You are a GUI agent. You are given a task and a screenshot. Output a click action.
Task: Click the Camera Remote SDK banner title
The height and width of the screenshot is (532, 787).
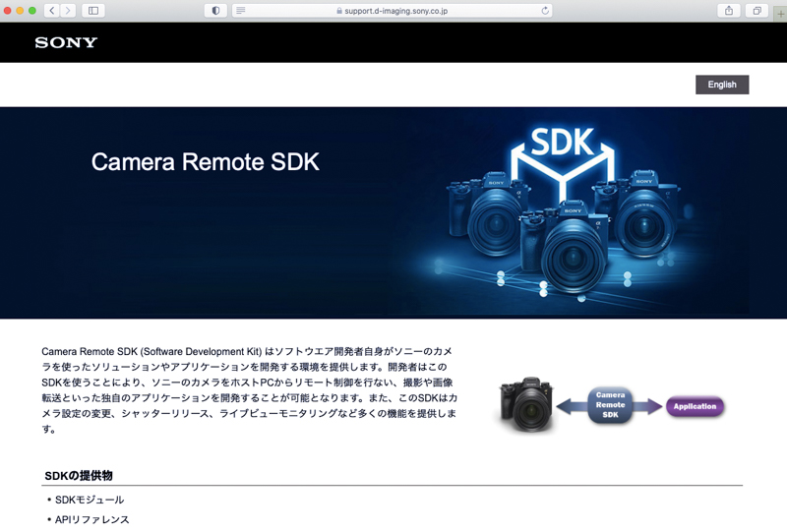tap(206, 162)
